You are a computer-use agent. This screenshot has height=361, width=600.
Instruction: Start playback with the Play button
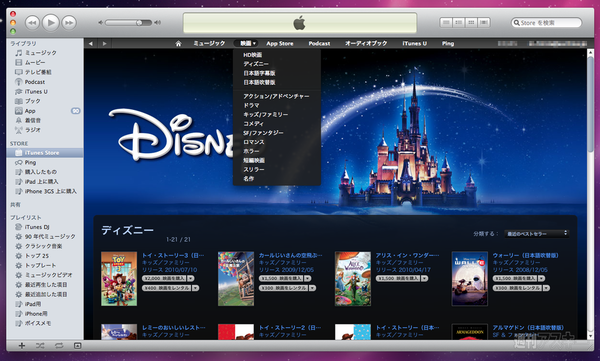point(51,23)
